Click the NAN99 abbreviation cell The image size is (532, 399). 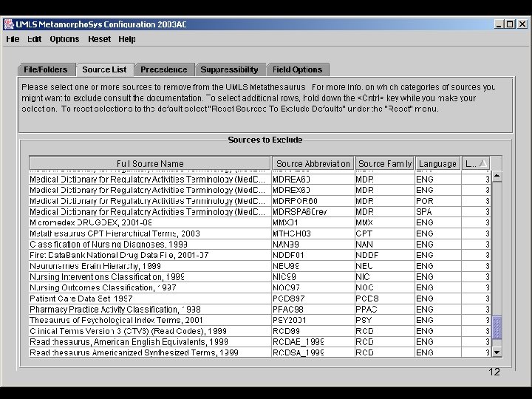(313, 245)
